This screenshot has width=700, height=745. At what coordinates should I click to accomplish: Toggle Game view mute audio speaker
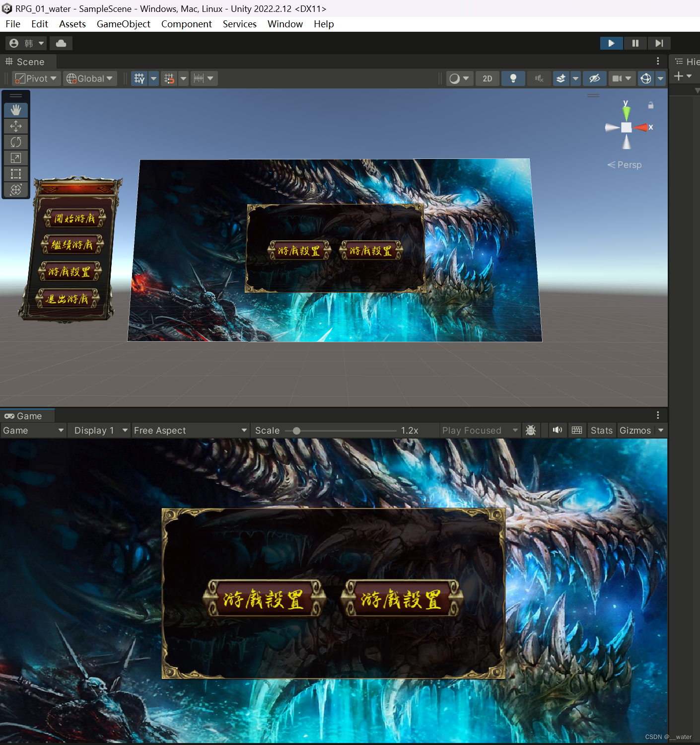[558, 431]
